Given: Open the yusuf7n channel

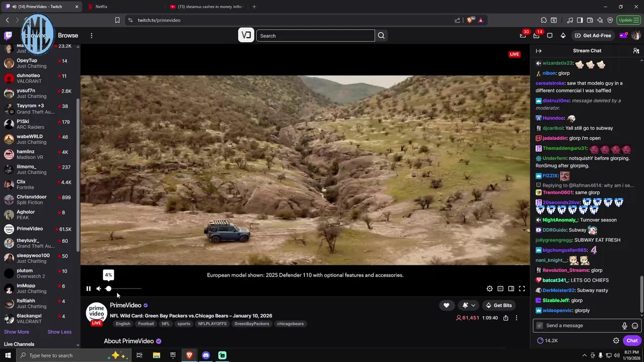Looking at the screenshot, I should tap(38, 94).
